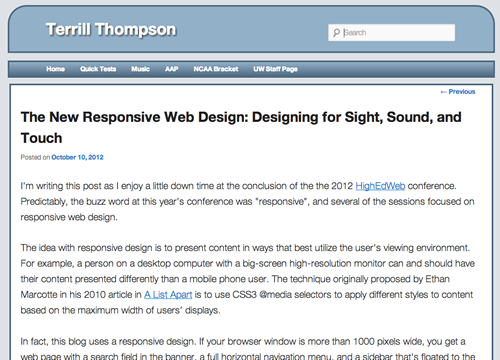The image size is (500, 360).
Task: Follow the HighEdWeb conference link
Action: [x=380, y=186]
